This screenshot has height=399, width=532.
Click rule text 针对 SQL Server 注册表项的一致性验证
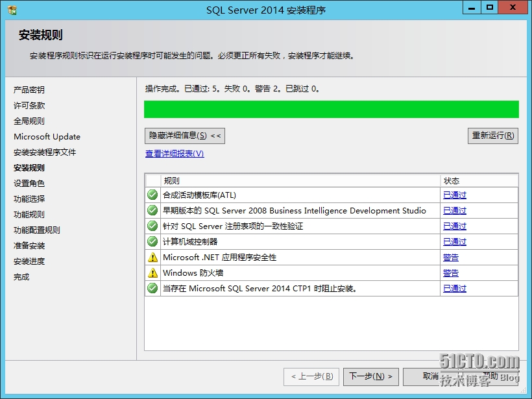coord(233,226)
